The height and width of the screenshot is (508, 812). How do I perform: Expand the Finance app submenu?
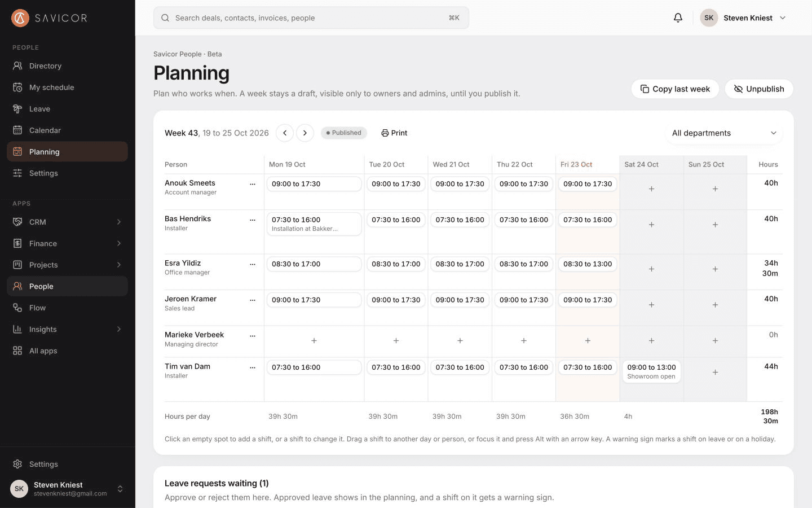point(119,244)
